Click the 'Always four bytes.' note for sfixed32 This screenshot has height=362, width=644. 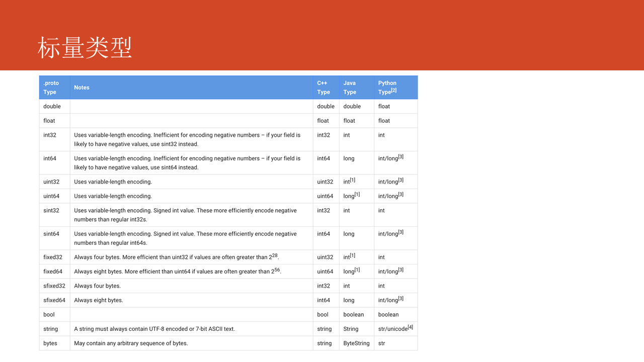click(97, 286)
